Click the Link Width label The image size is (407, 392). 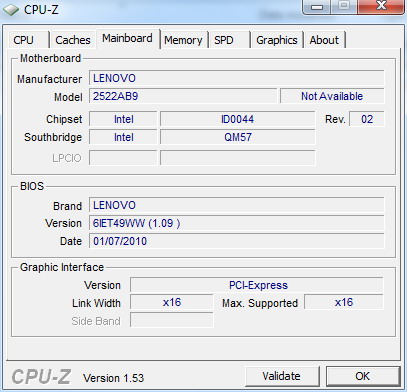pyautogui.click(x=96, y=303)
